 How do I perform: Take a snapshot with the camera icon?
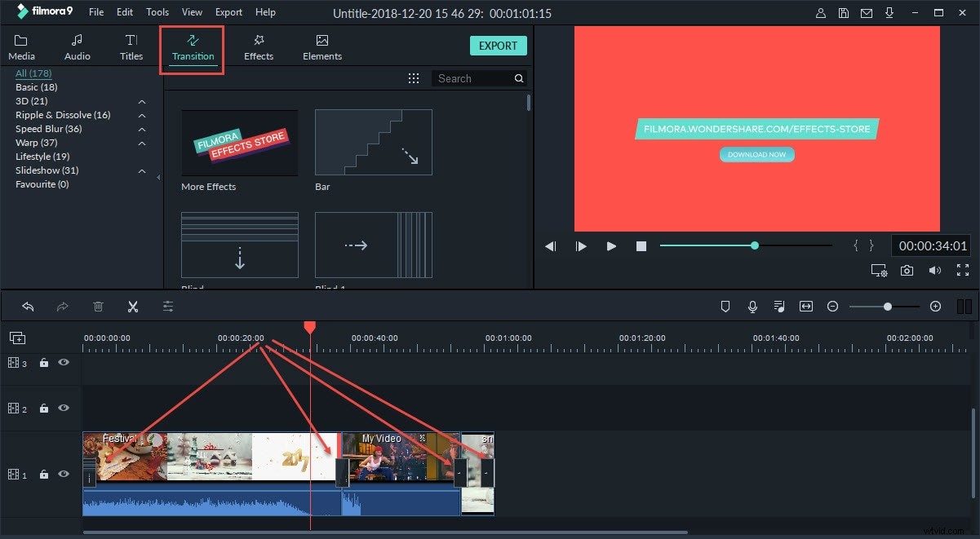[x=907, y=270]
